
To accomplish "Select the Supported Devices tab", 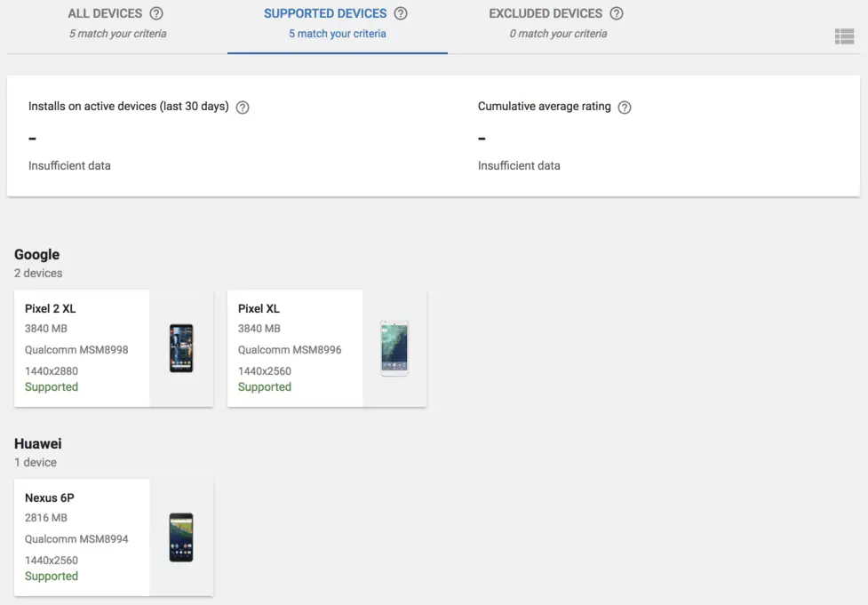I will (x=325, y=14).
